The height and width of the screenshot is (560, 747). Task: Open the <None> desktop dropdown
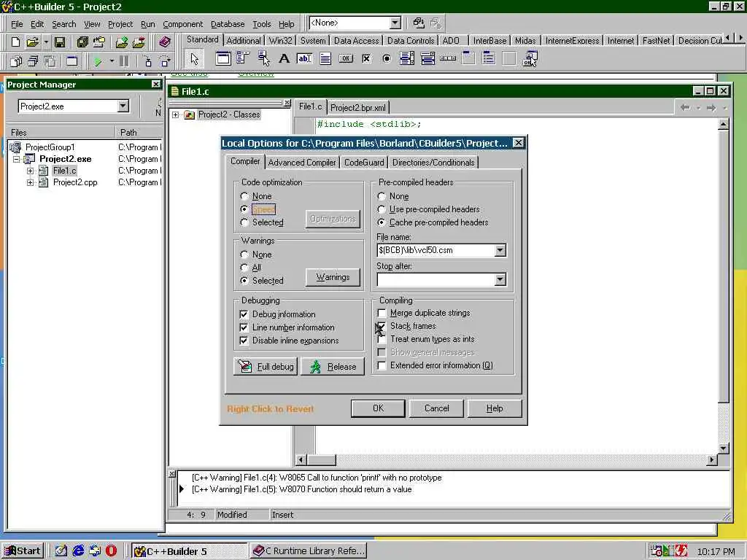[395, 23]
